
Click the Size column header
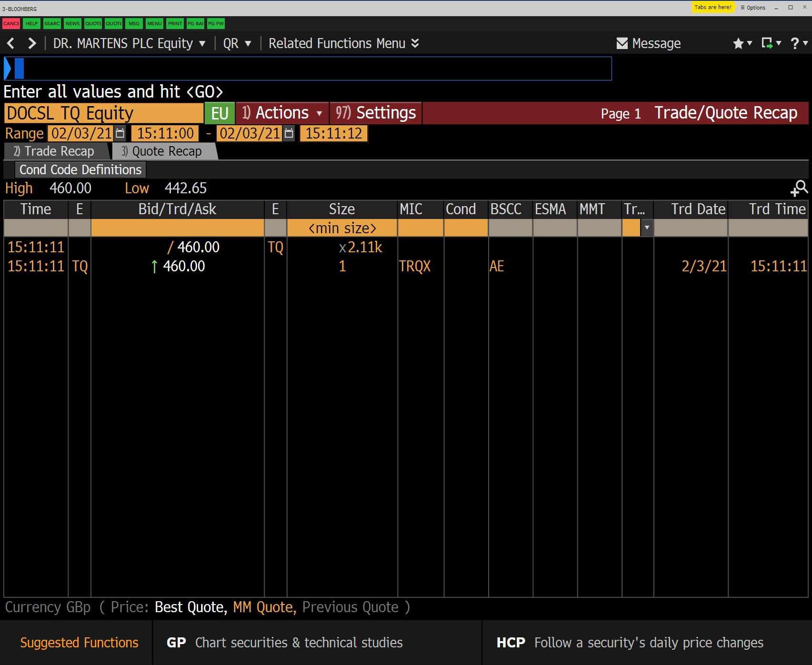pos(342,209)
